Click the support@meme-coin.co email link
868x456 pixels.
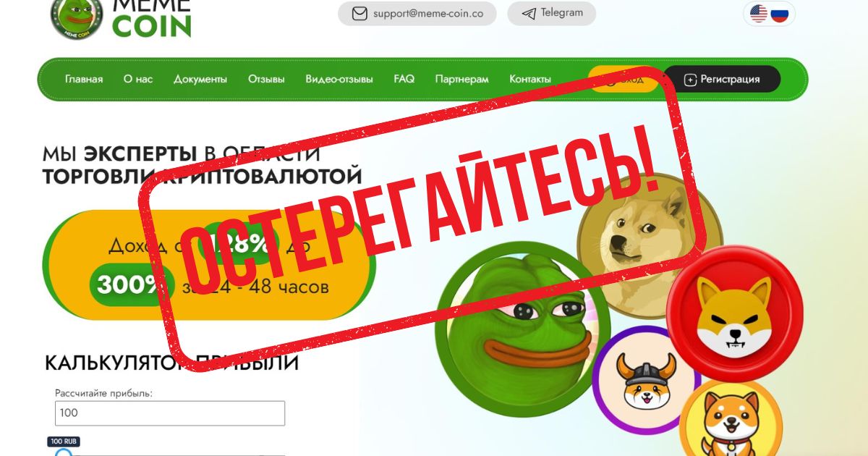tap(428, 14)
